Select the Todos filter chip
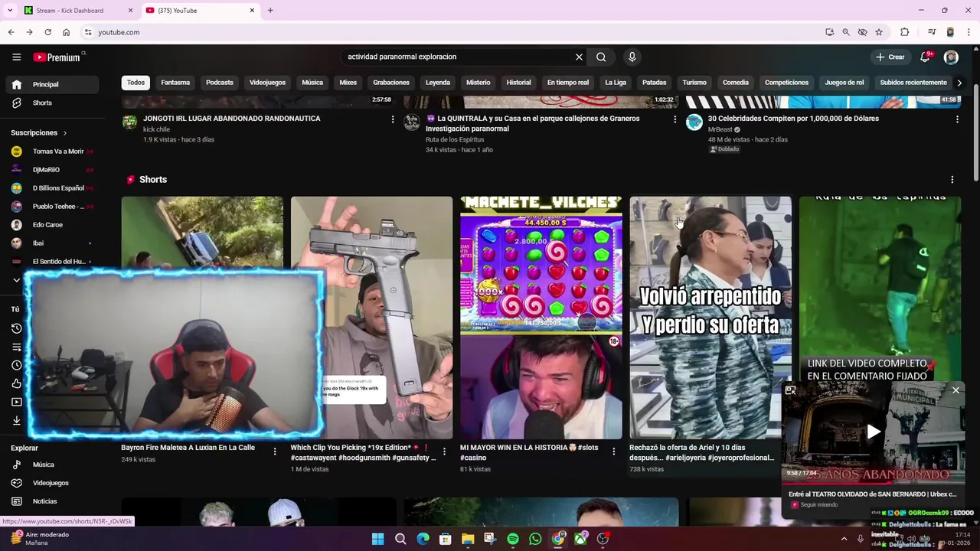The height and width of the screenshot is (551, 980). pos(136,83)
